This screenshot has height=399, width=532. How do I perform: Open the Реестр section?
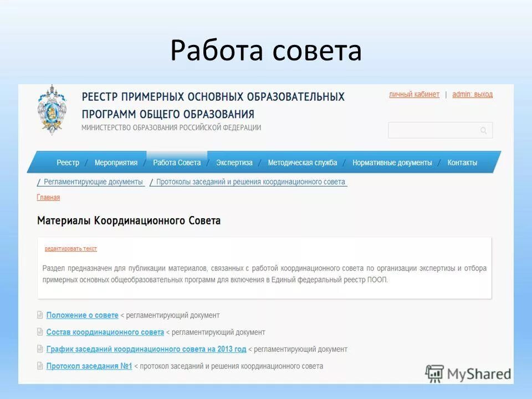coord(68,162)
